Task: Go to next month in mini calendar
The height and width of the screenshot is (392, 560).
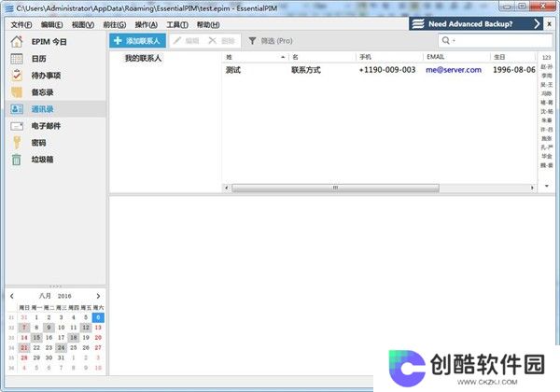Action: (x=98, y=296)
